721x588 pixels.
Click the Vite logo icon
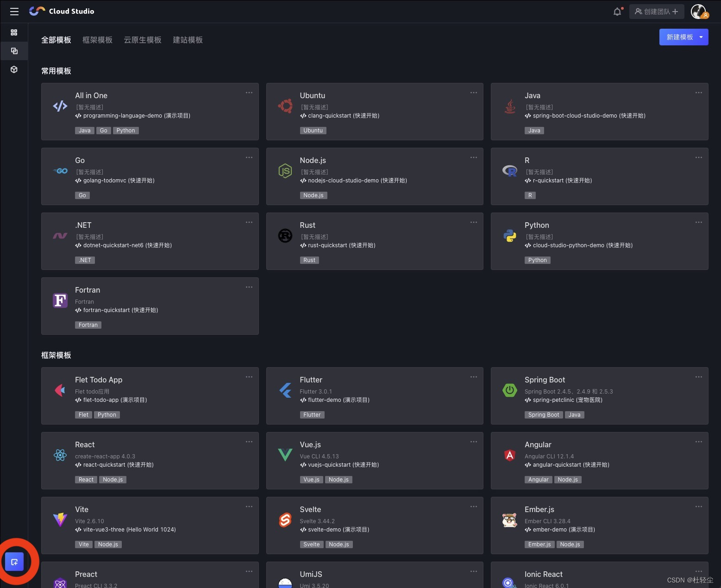tap(60, 520)
